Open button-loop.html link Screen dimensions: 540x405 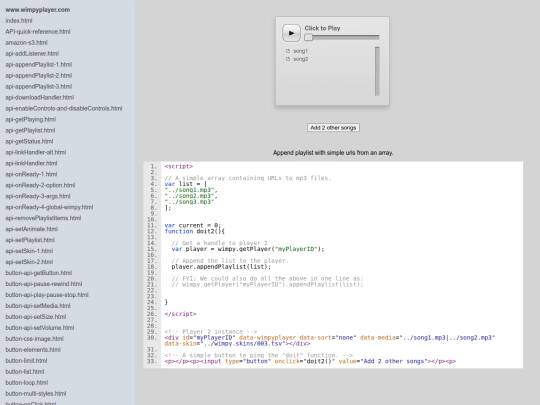coord(27,383)
